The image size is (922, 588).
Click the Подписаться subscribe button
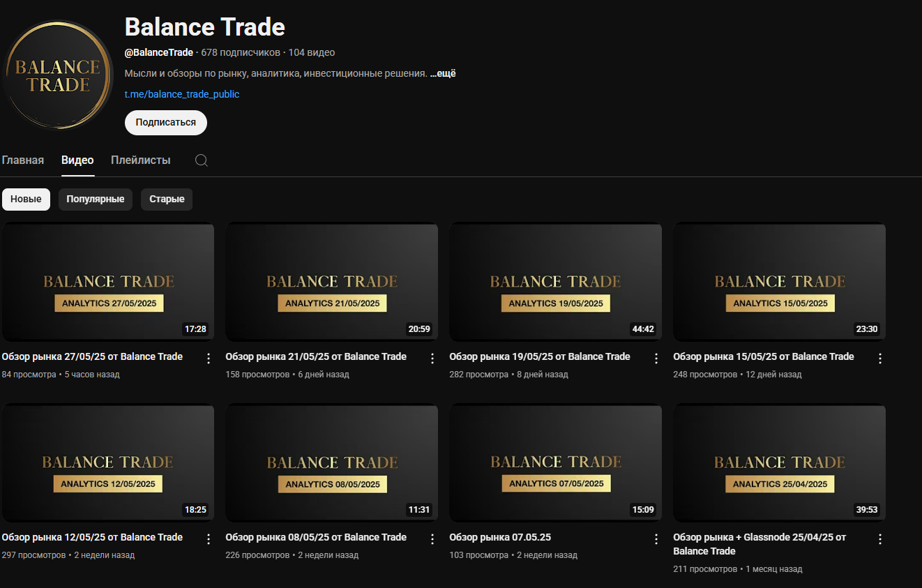(166, 122)
